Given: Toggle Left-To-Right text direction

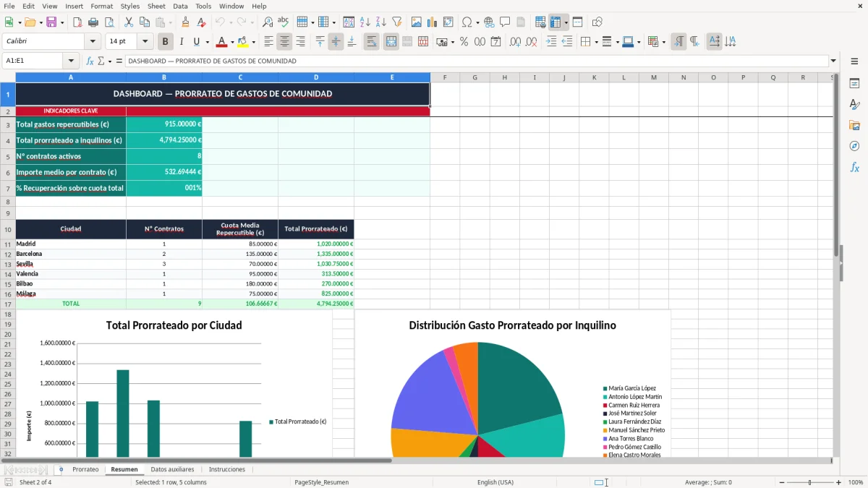Looking at the screenshot, I should pyautogui.click(x=678, y=42).
